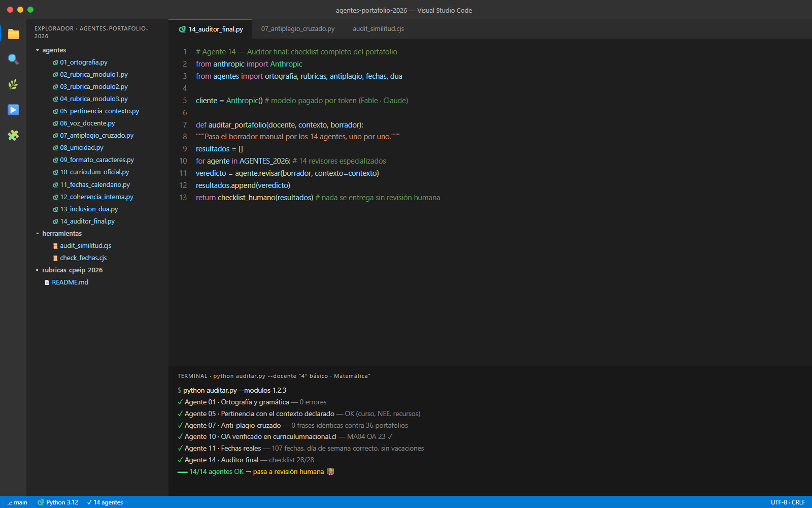Click Python icon of 02_rubrica_modulo1.py

point(55,75)
